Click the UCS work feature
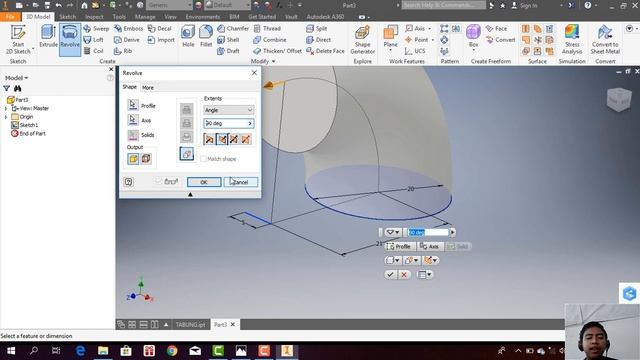The width and height of the screenshot is (640, 360). click(x=415, y=51)
